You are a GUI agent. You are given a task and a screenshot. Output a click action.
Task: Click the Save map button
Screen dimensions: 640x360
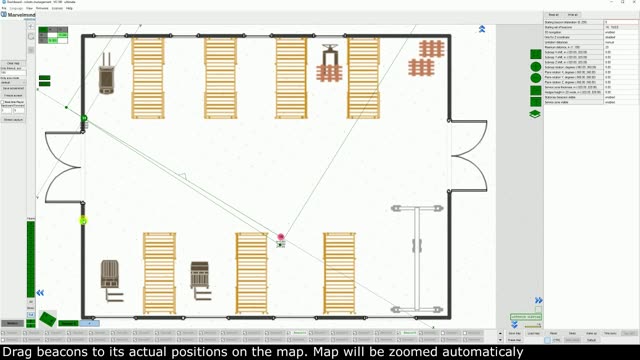coord(514,333)
